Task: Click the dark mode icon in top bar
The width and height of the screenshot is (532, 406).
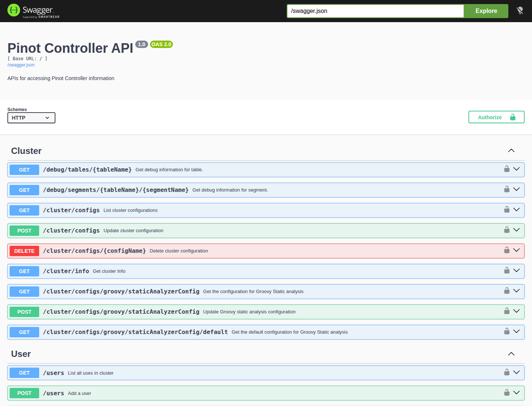Action: coord(520,11)
